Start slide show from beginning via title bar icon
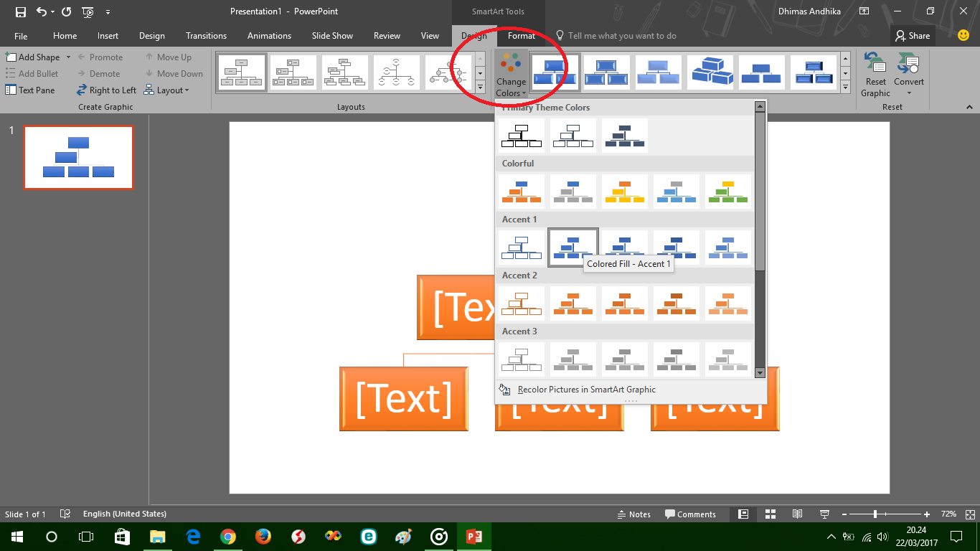The width and height of the screenshot is (980, 551). [x=88, y=11]
